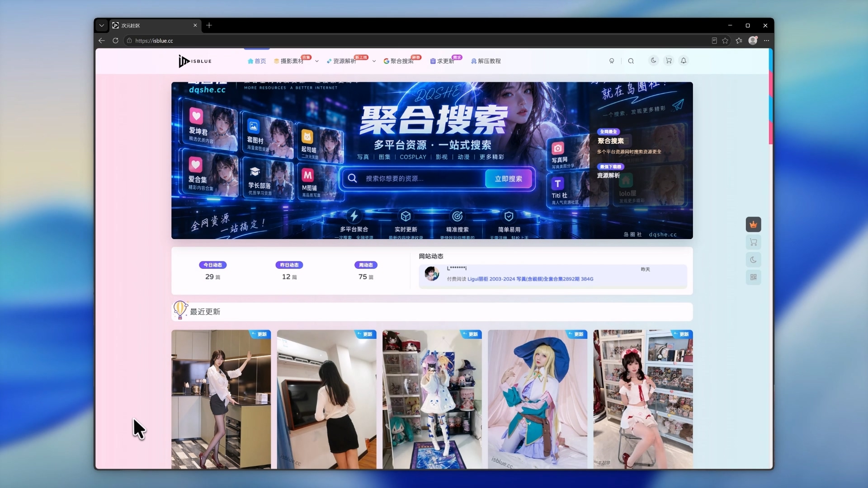Click the crown VIP icon in floating sidebar
868x488 pixels.
pyautogui.click(x=753, y=225)
